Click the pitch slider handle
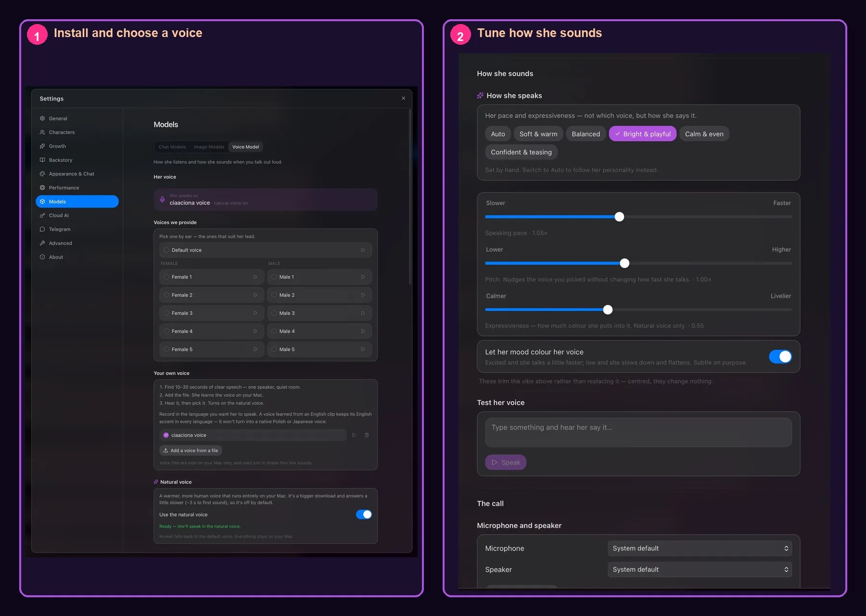This screenshot has width=866, height=616. pos(624,263)
